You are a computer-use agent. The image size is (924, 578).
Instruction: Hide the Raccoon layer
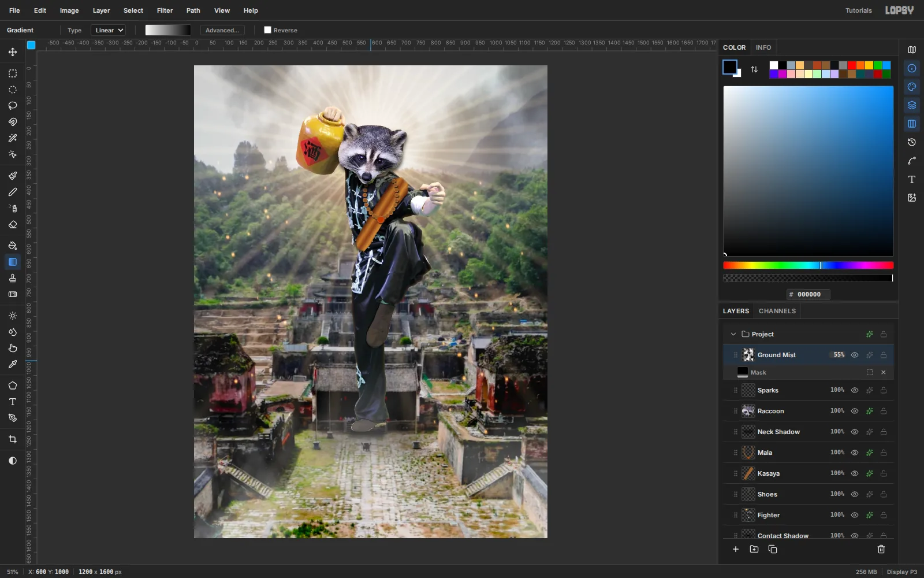click(x=855, y=411)
